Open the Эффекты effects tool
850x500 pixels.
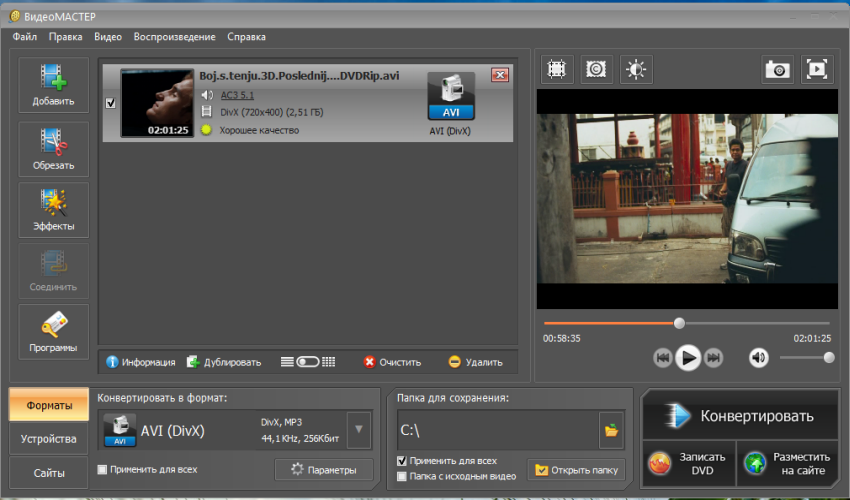[x=54, y=210]
